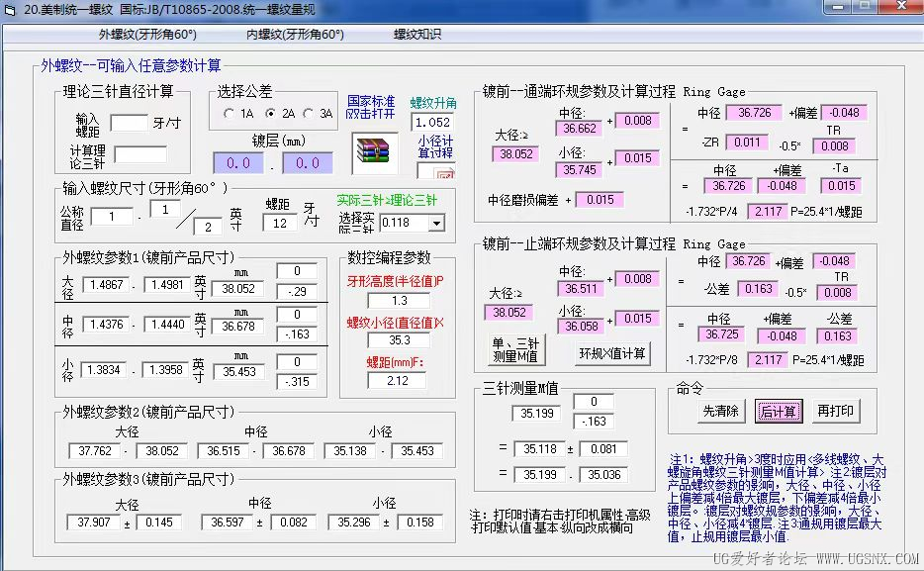Click the major diameter 1.4981 inch field

coord(167,285)
